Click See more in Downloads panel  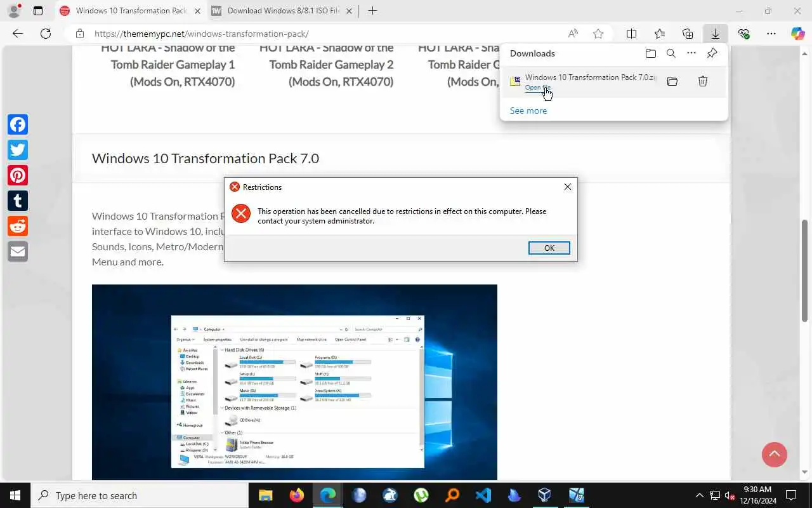click(x=528, y=110)
